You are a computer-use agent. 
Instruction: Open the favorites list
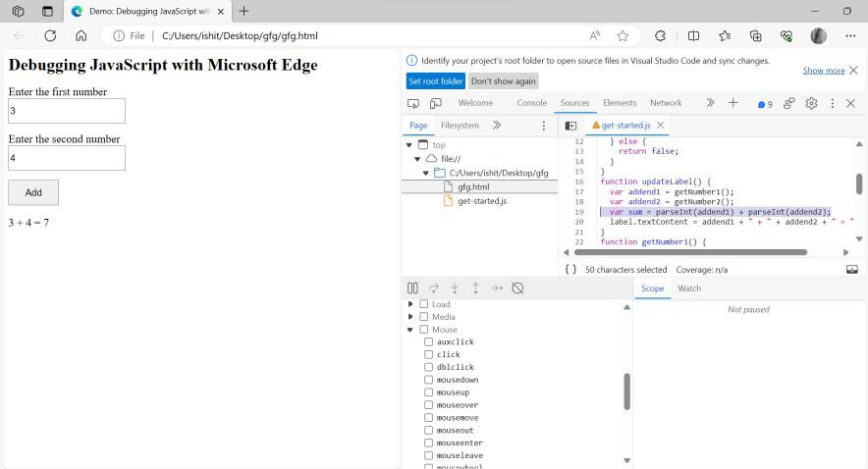(725, 36)
